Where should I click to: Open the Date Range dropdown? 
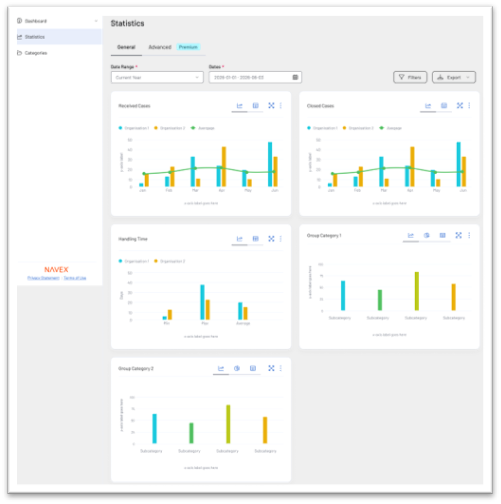[157, 77]
